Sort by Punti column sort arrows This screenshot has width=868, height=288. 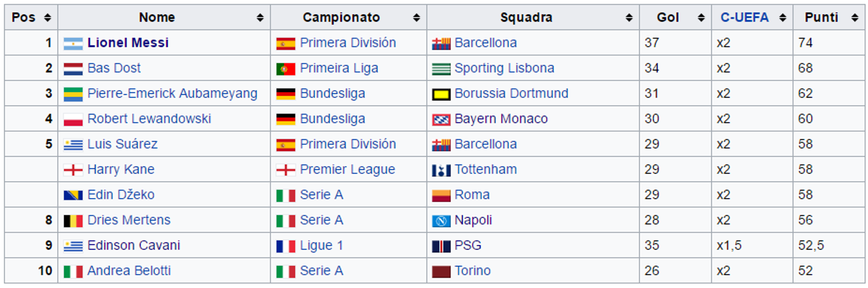coord(854,18)
